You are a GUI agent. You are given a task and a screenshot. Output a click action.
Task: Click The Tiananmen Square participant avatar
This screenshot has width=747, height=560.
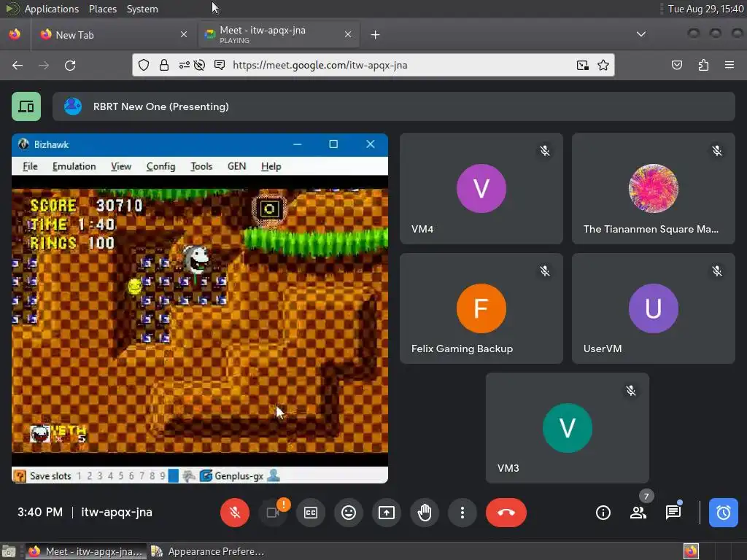click(653, 188)
